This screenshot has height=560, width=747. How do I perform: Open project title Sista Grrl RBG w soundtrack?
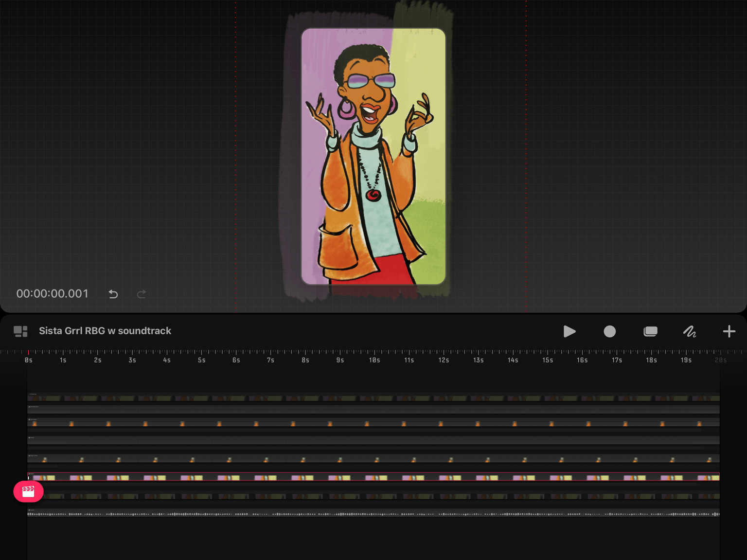tap(105, 331)
